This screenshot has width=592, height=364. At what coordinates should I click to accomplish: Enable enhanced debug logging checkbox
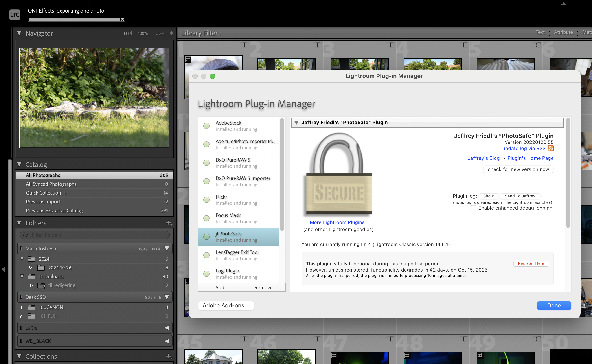(x=473, y=208)
